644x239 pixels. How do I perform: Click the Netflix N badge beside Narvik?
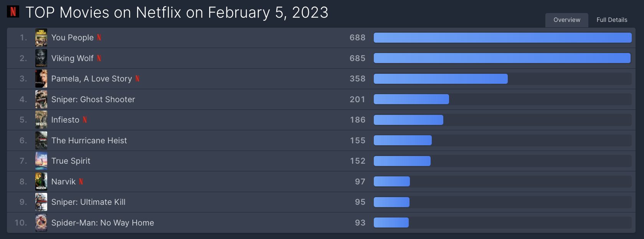pos(81,182)
